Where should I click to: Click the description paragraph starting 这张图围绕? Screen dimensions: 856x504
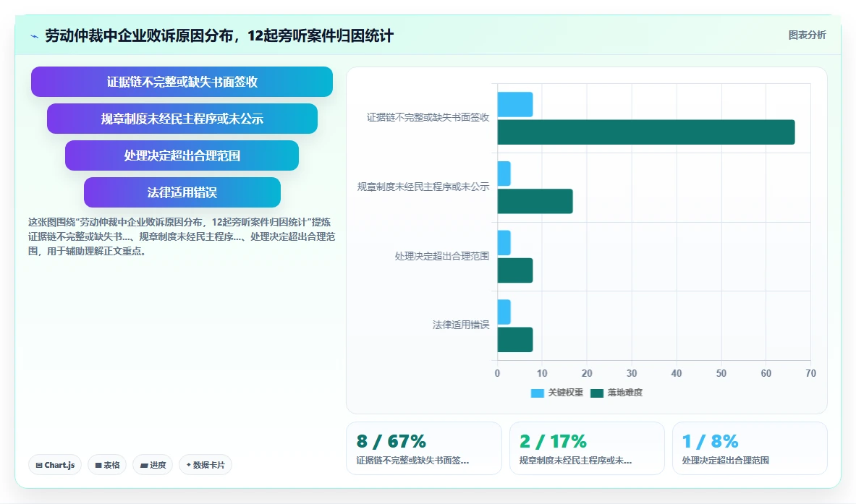(x=182, y=236)
